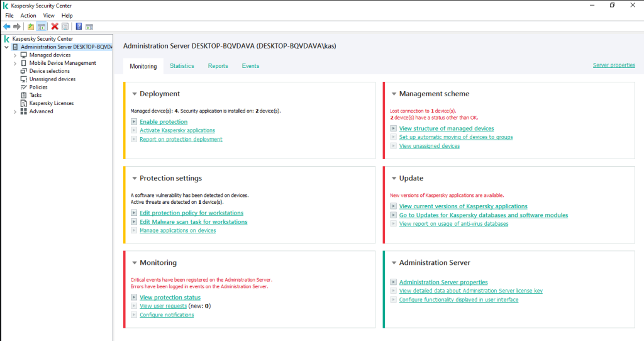644x341 pixels.
Task: Click the red X Delete toolbar icon
Action: click(x=55, y=26)
